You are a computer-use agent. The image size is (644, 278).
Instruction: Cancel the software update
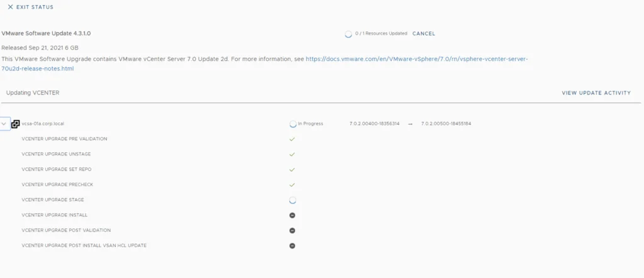click(423, 34)
